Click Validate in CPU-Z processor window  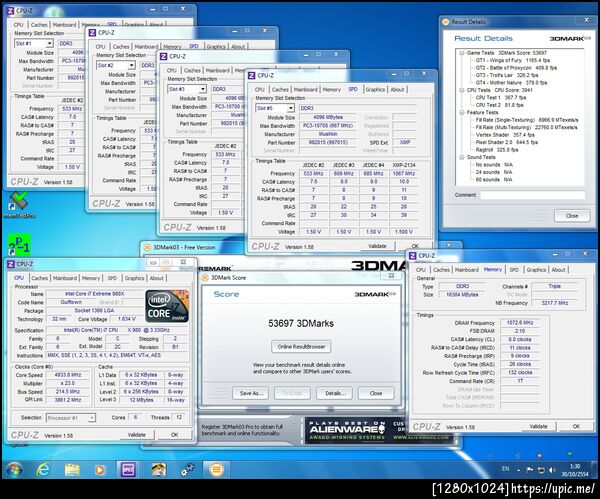pos(136,435)
